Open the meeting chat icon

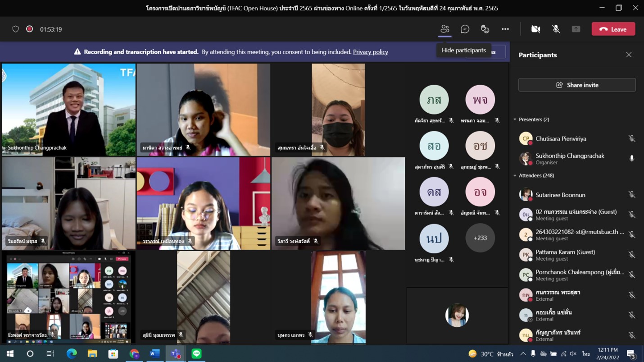pyautogui.click(x=465, y=29)
